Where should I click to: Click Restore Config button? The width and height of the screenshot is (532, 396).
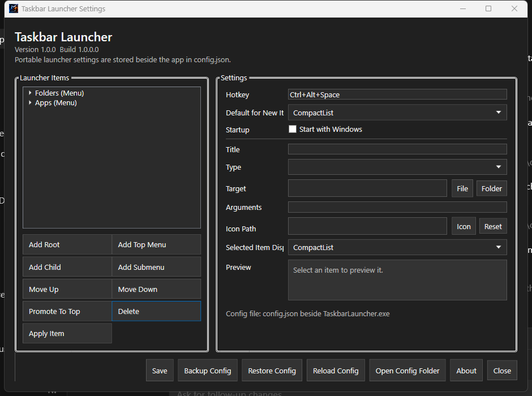click(272, 371)
